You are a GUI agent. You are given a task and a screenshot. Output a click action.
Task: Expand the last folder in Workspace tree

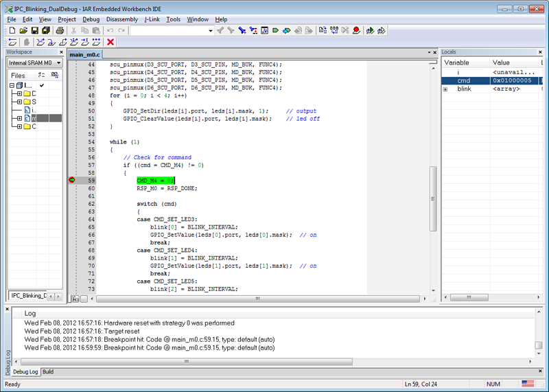click(19, 126)
